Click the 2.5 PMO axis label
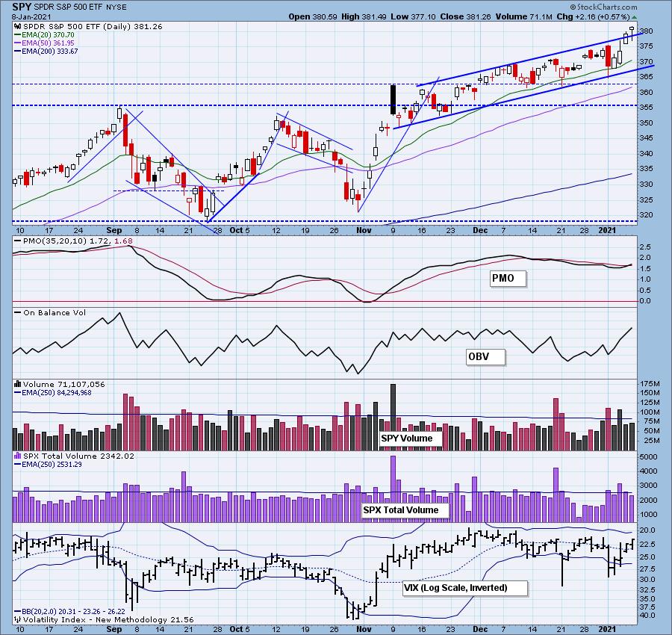The width and height of the screenshot is (672, 635). tap(645, 247)
